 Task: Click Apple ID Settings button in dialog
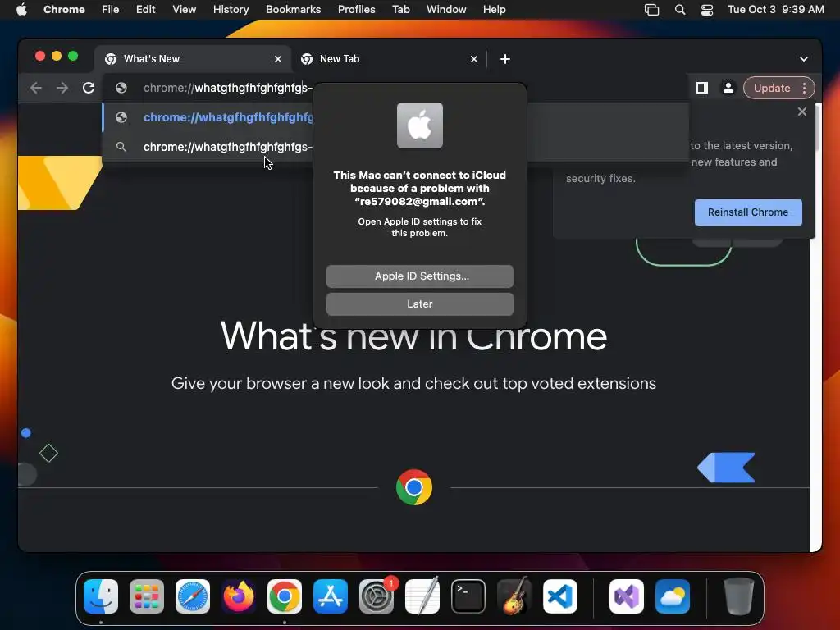tap(419, 276)
